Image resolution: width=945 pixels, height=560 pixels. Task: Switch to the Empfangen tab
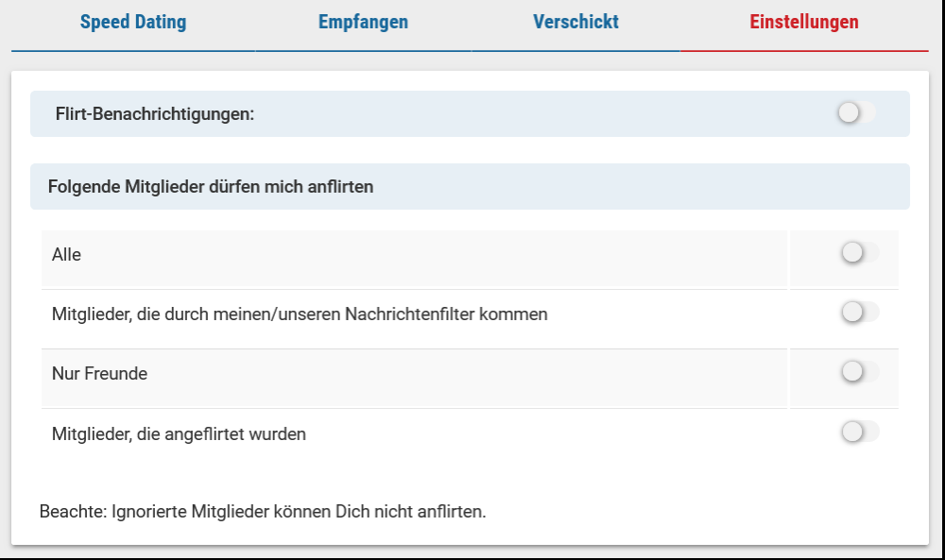pos(363,23)
